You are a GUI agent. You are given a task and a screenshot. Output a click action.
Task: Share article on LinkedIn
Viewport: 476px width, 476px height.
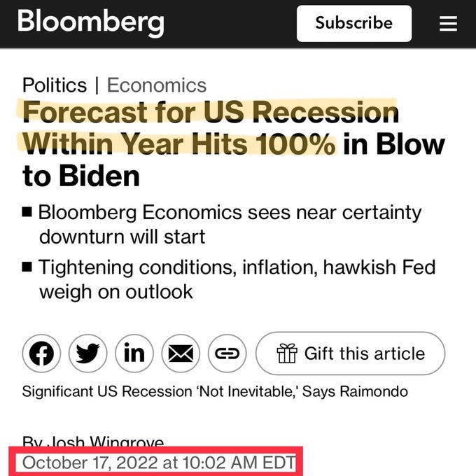pyautogui.click(x=134, y=353)
